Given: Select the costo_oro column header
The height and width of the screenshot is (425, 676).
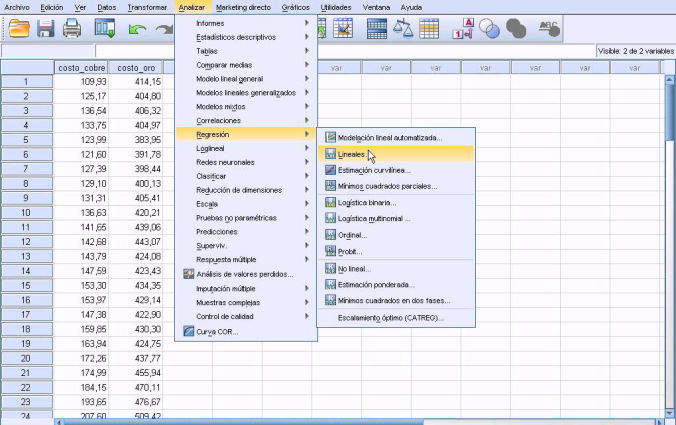Looking at the screenshot, I should pyautogui.click(x=136, y=68).
